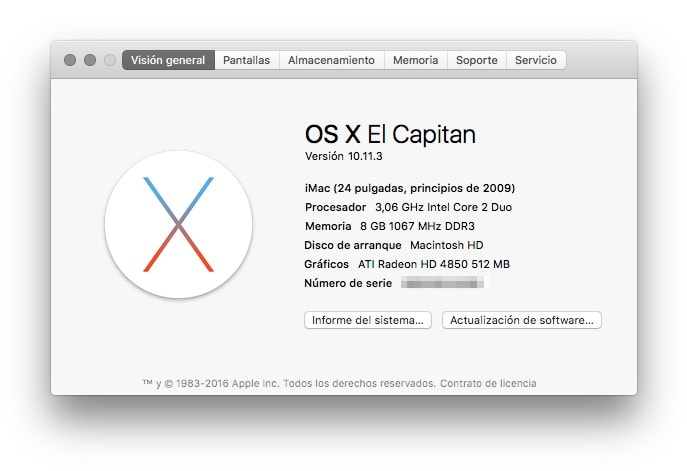Open the Soporte tab
This screenshot has width=687, height=471.
click(477, 60)
